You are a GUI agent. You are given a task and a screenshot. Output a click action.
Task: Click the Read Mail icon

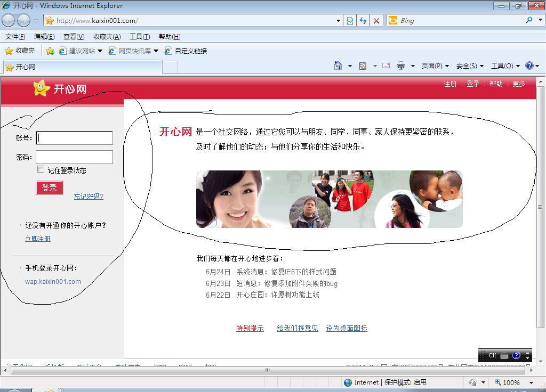(386, 66)
